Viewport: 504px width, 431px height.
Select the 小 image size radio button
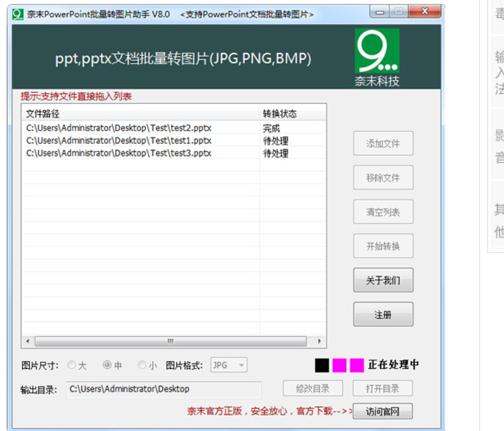click(142, 365)
